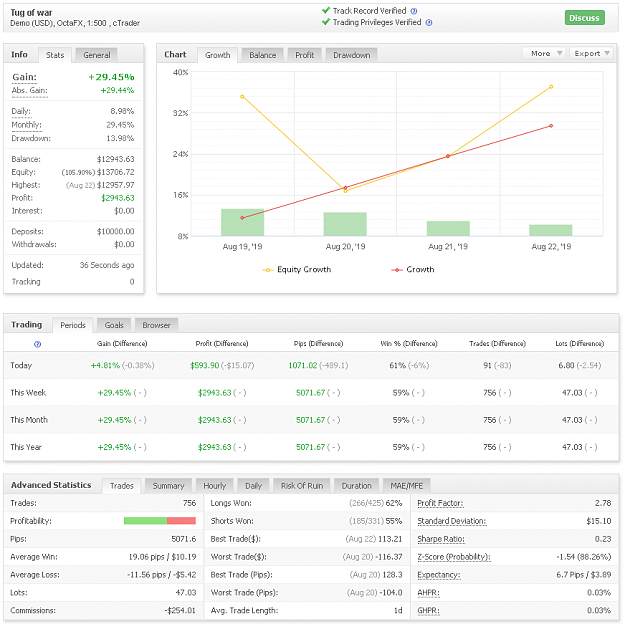Select the Profit chart tab
The height and width of the screenshot is (624, 625).
305,55
